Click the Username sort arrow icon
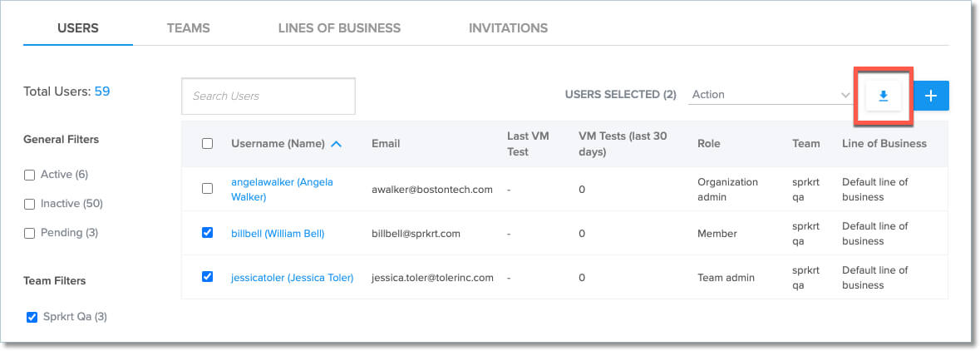Image resolution: width=980 pixels, height=351 pixels. (x=336, y=144)
